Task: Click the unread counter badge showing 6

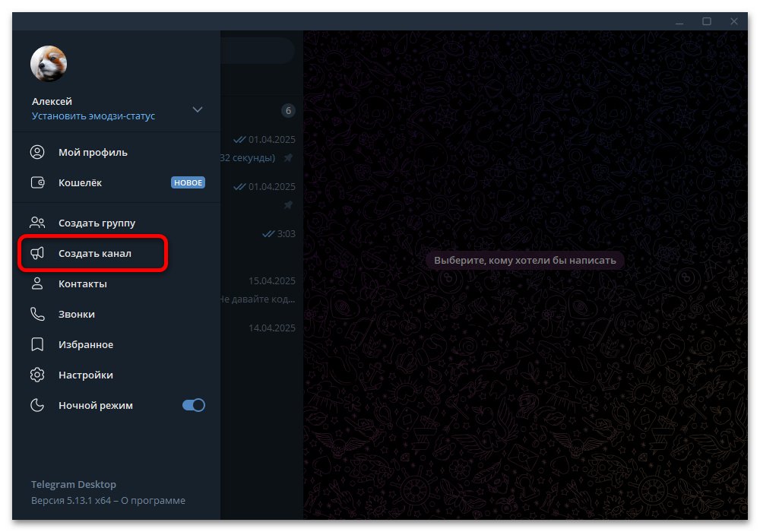Action: click(288, 111)
